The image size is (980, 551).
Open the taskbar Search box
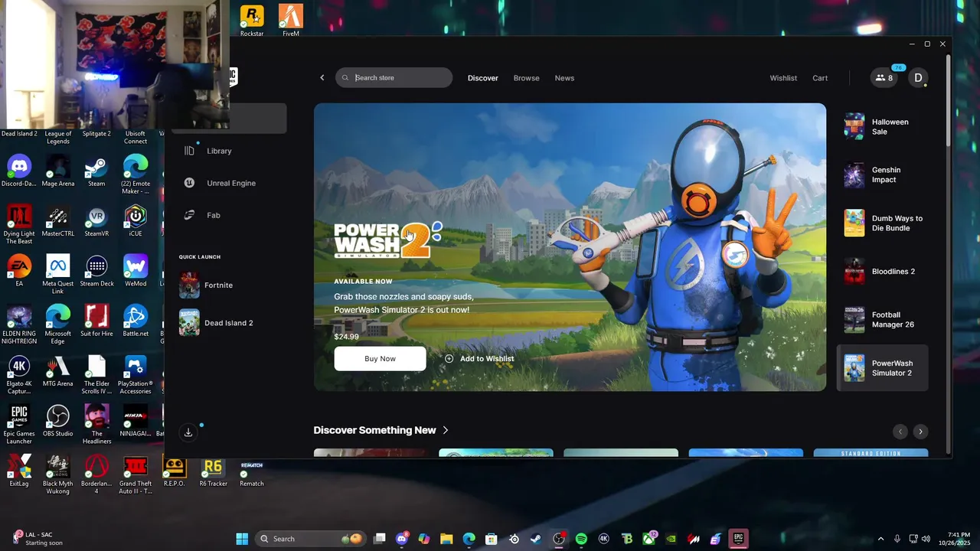coord(311,539)
